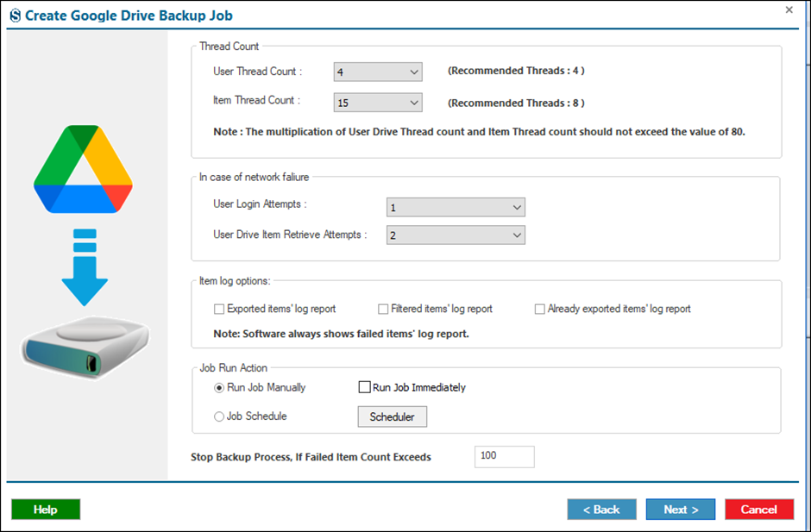Proceed with the Next > button
This screenshot has height=532, width=811.
tap(681, 510)
